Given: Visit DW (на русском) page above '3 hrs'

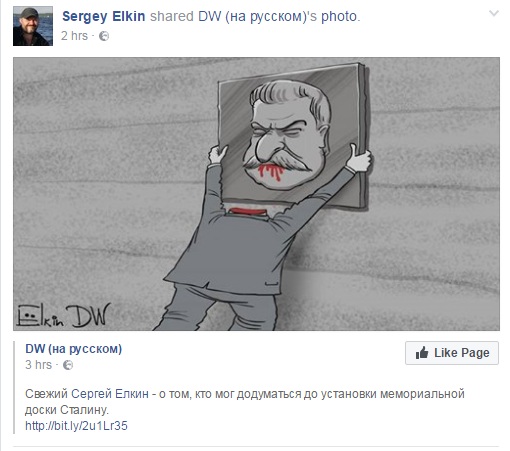Looking at the screenshot, I should point(74,349).
